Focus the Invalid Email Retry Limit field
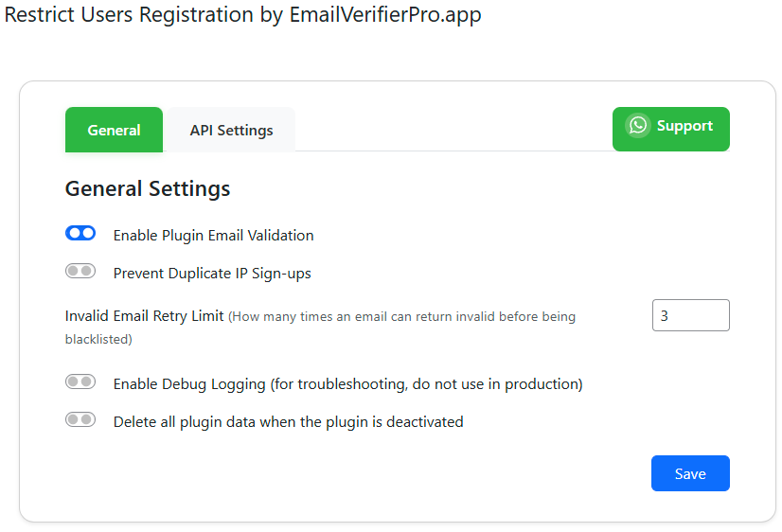The height and width of the screenshot is (532, 782). click(690, 315)
